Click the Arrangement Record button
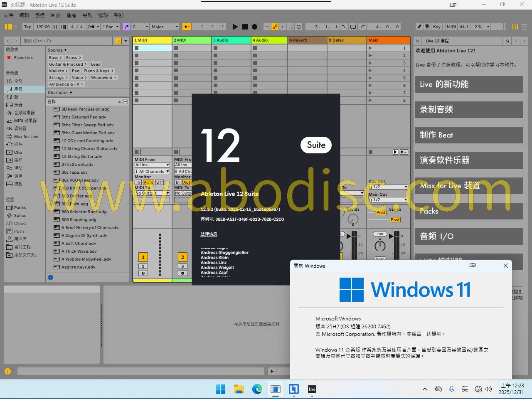This screenshot has height=399, width=532. (x=255, y=27)
